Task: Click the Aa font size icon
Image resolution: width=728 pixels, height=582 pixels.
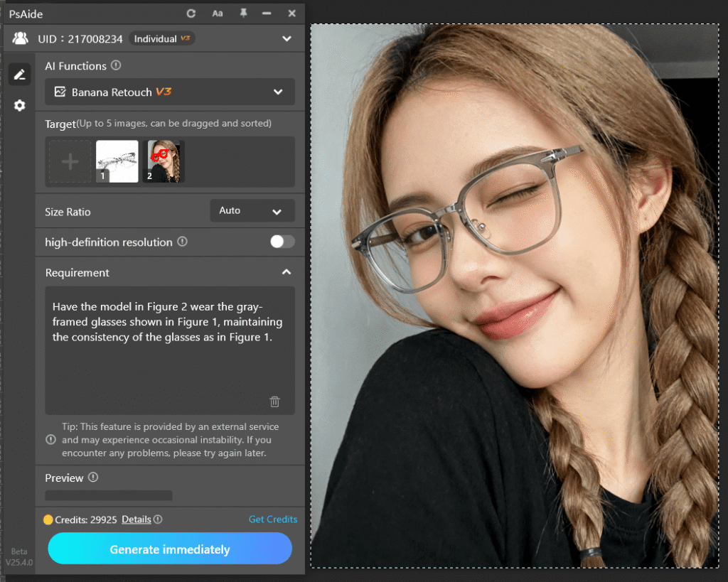Action: point(217,14)
